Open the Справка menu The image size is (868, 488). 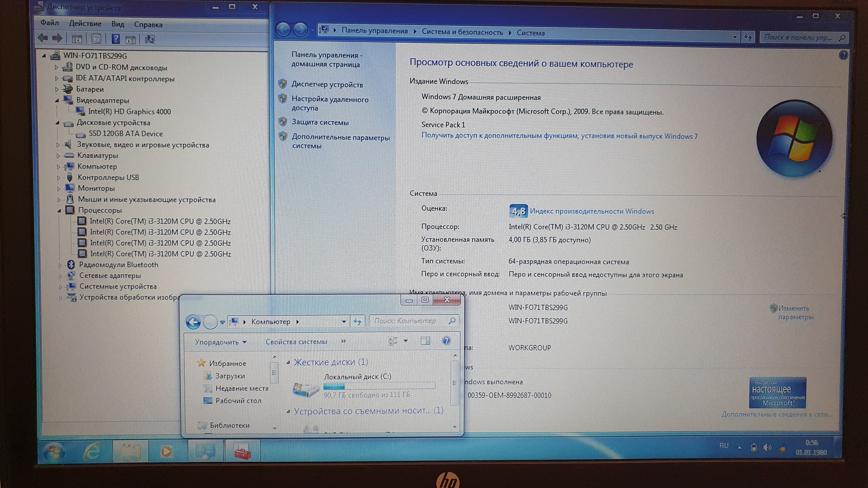[x=148, y=25]
